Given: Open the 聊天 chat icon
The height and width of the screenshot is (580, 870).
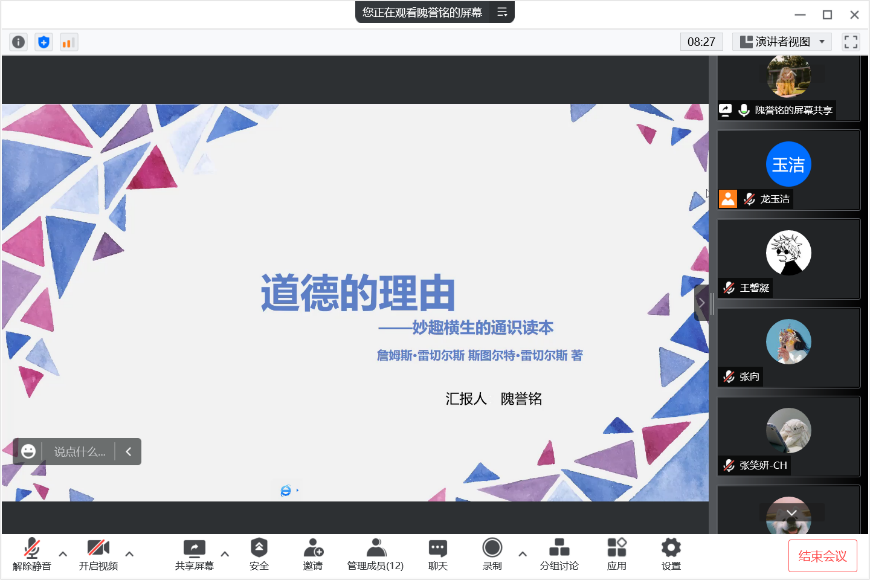Looking at the screenshot, I should pos(437,553).
